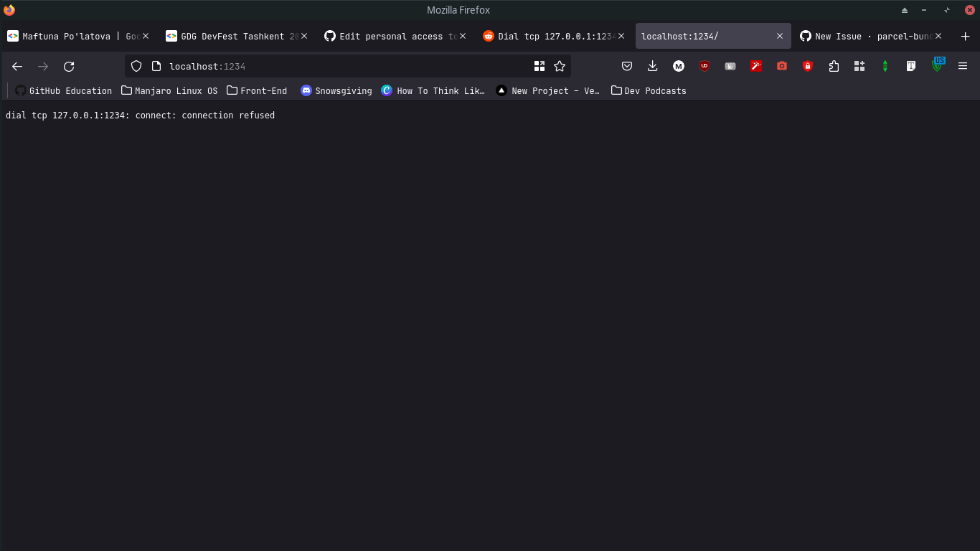Take a screenshot with red camera extension
The height and width of the screenshot is (551, 980).
[x=782, y=66]
